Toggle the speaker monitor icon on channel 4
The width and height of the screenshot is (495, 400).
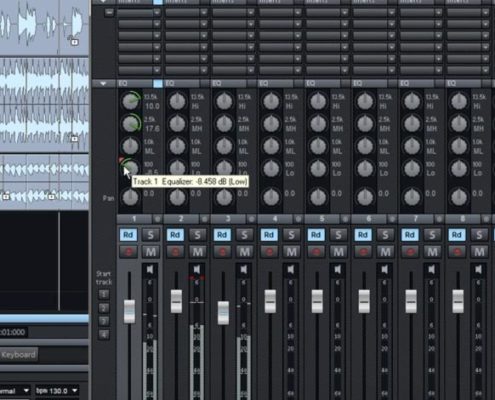[x=291, y=269]
